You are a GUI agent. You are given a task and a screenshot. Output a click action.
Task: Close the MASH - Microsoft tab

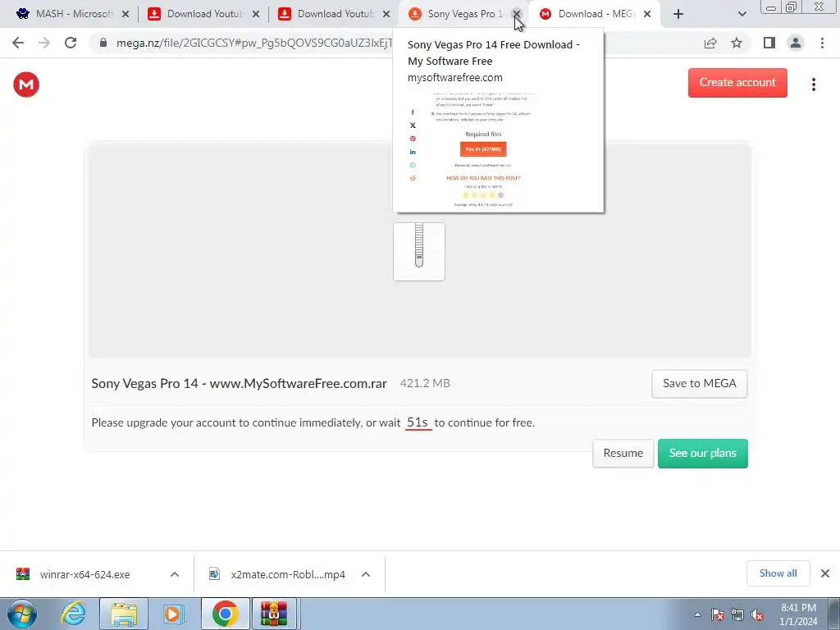pos(126,14)
